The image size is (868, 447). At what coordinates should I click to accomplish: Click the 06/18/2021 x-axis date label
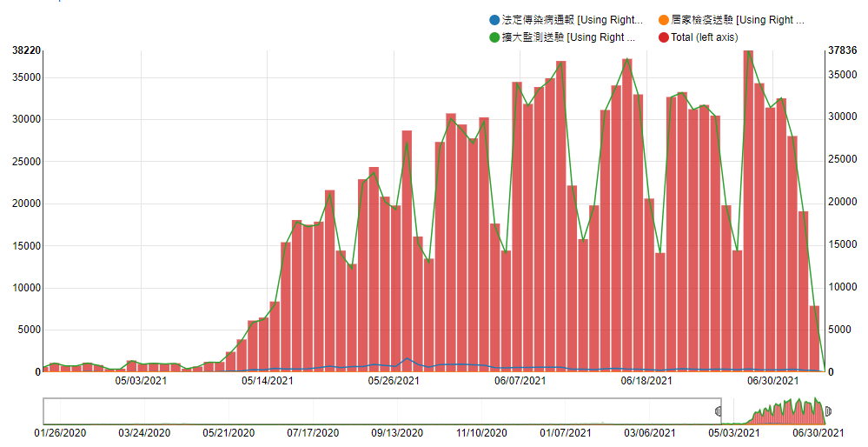[646, 380]
